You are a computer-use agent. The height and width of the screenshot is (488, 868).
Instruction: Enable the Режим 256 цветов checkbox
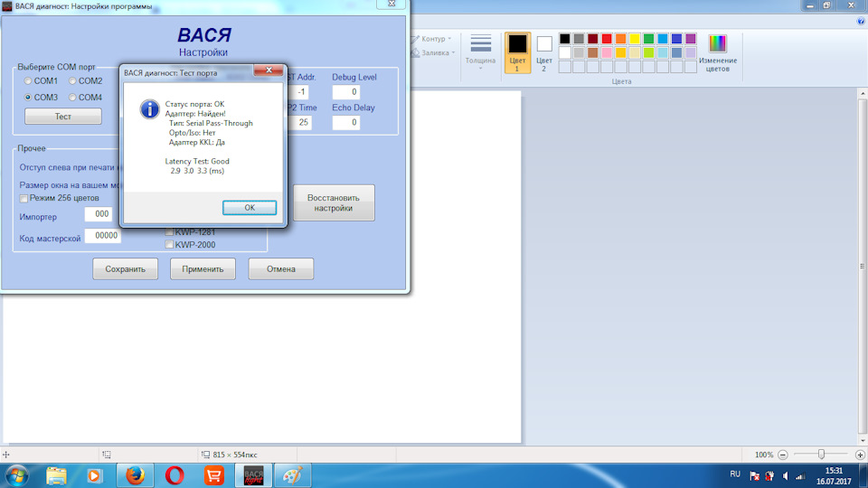pyautogui.click(x=24, y=198)
